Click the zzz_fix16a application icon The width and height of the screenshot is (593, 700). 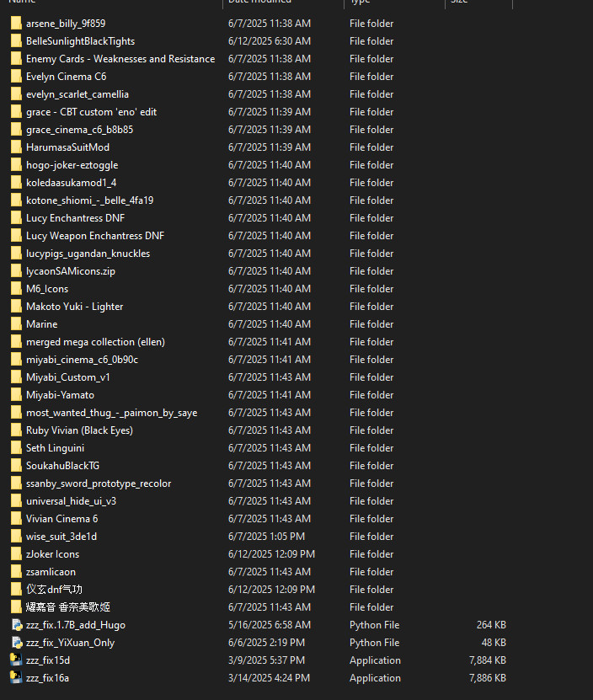coord(16,678)
